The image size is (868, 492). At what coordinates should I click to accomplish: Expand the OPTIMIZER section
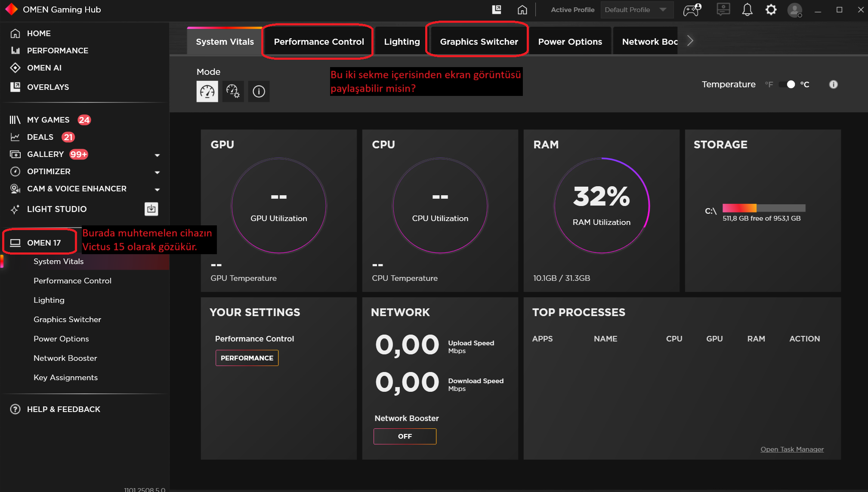click(157, 172)
